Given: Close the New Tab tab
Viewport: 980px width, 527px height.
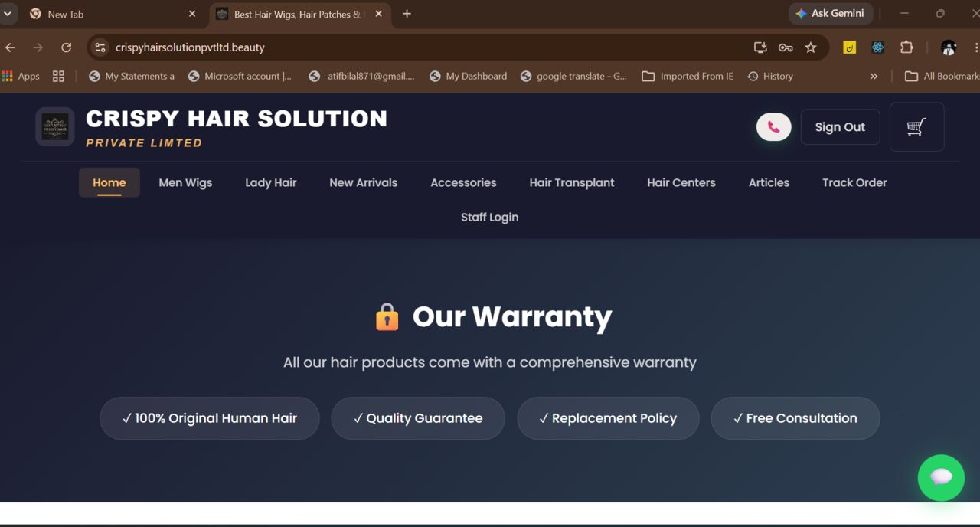Looking at the screenshot, I should coord(192,14).
